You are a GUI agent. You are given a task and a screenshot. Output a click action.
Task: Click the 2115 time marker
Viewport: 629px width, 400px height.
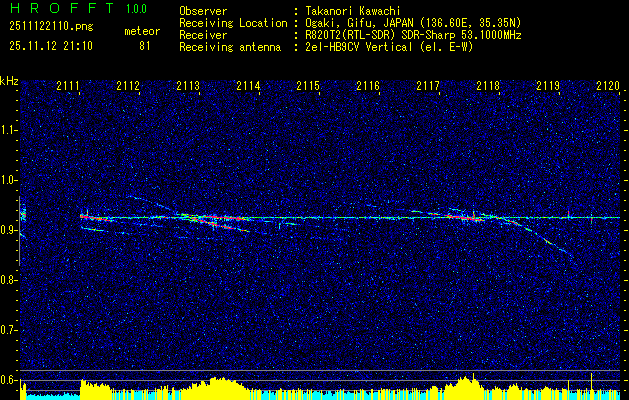pyautogui.click(x=308, y=86)
